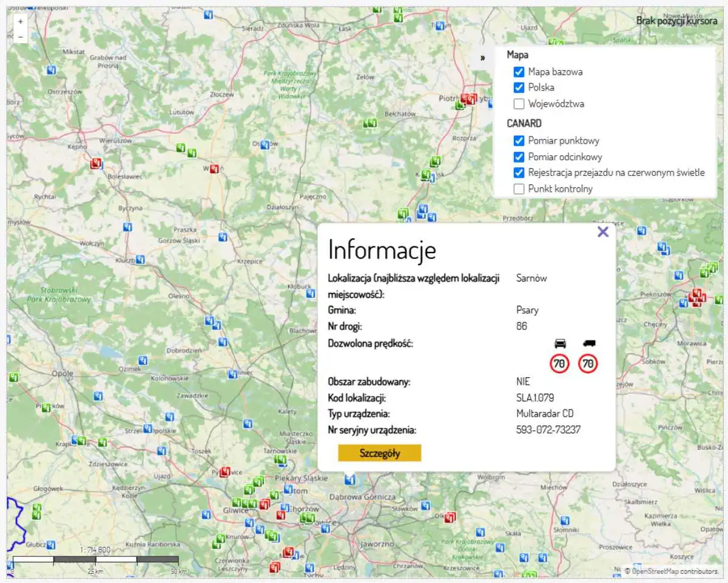Select the red marker at Wieluń
The width and height of the screenshot is (728, 583).
pos(214,169)
